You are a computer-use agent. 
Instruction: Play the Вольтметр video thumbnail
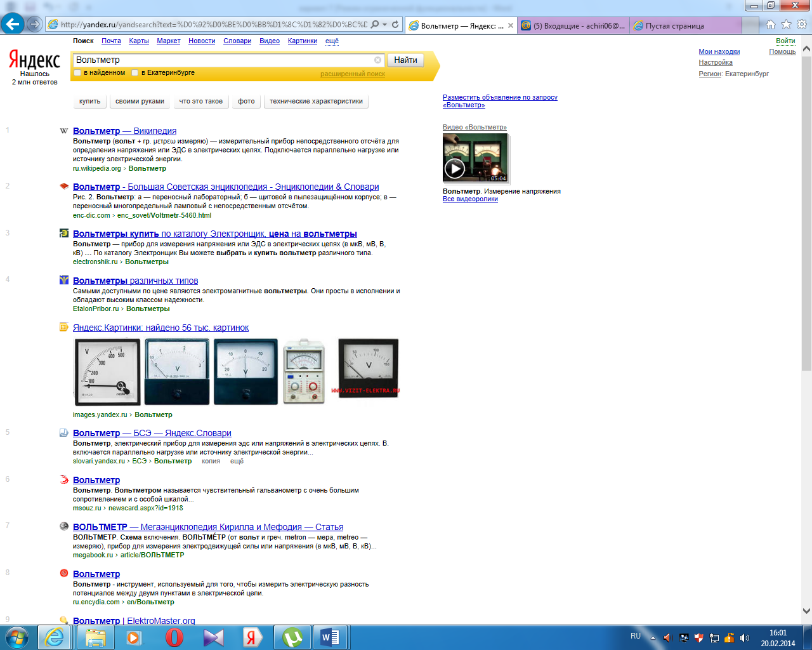pyautogui.click(x=475, y=158)
